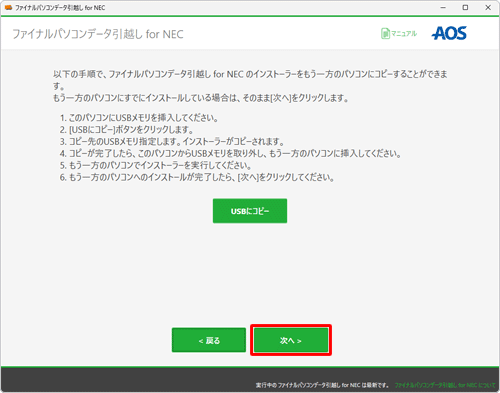Click the AOS logo

click(x=449, y=33)
